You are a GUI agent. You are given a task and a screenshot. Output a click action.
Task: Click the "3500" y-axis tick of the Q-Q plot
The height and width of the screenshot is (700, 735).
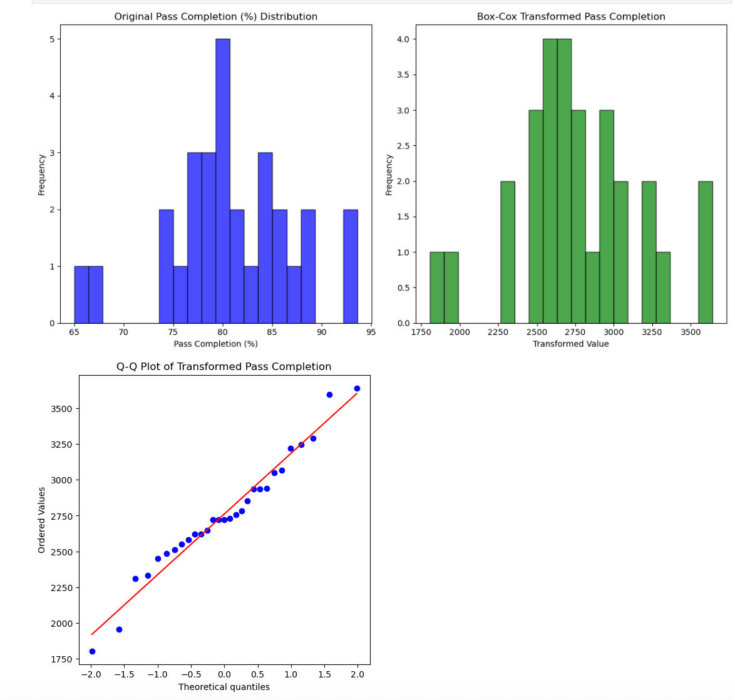(62, 409)
